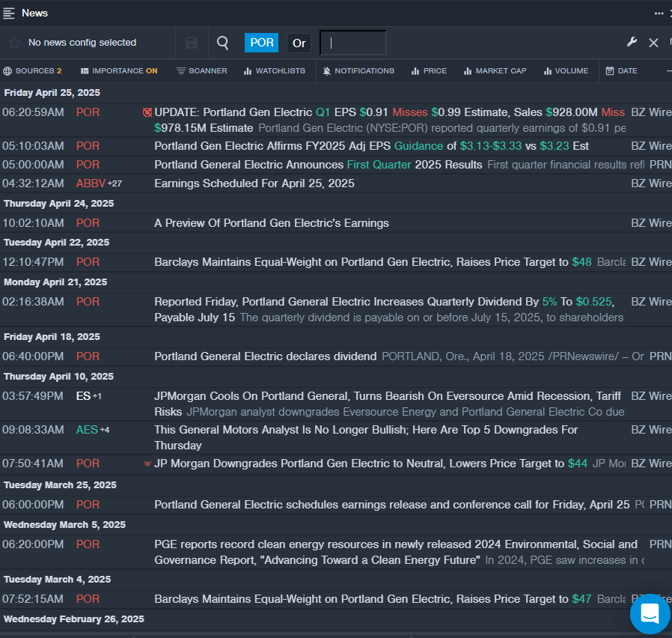Open the Scanner filter
This screenshot has width=672, height=638.
pos(202,70)
